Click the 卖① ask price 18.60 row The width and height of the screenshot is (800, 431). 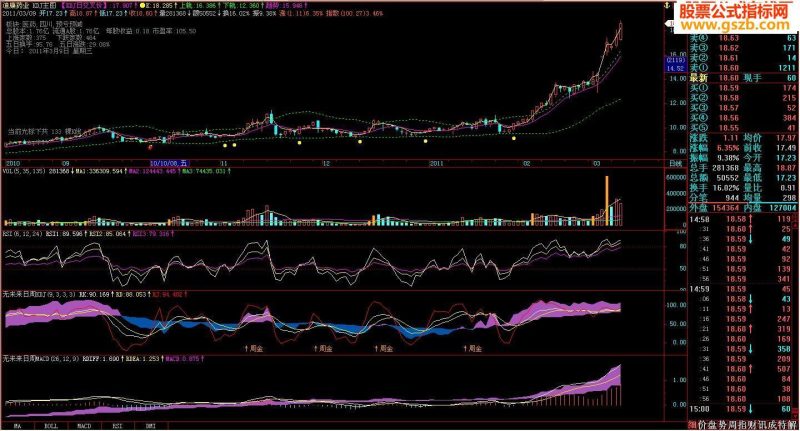pyautogui.click(x=743, y=68)
